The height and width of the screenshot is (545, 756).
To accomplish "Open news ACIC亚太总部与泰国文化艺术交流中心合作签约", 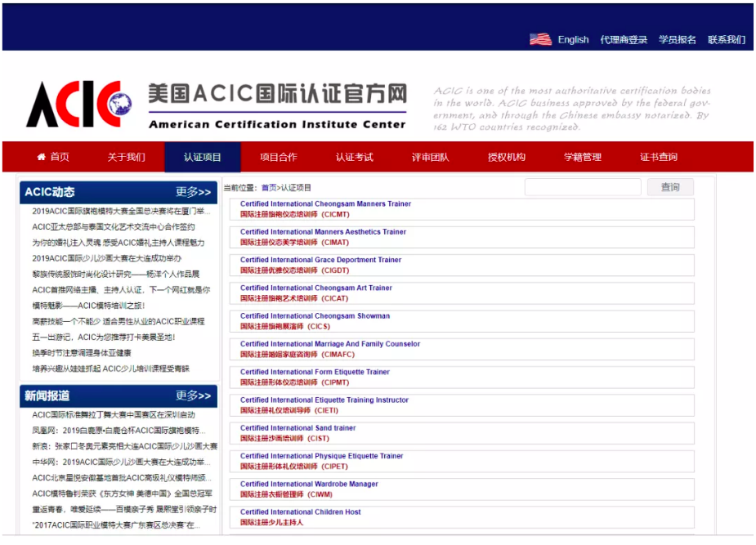I will [114, 227].
